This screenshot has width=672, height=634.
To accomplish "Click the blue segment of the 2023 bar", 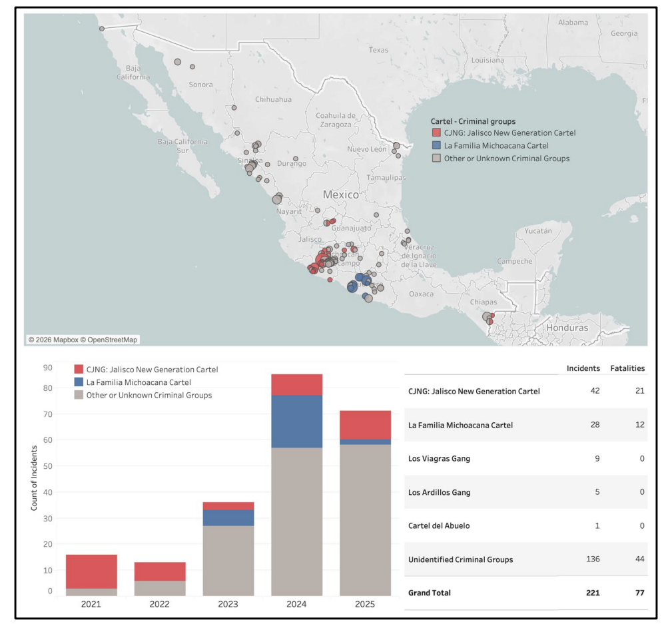I will (228, 517).
